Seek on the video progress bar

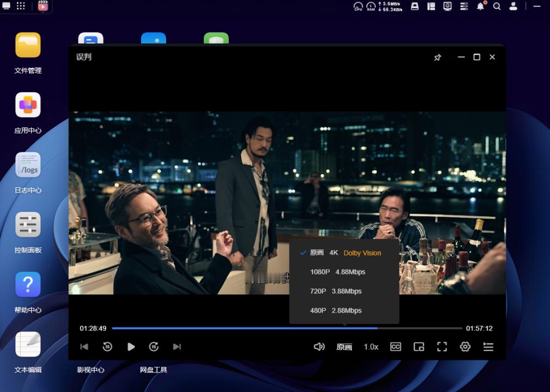point(287,328)
